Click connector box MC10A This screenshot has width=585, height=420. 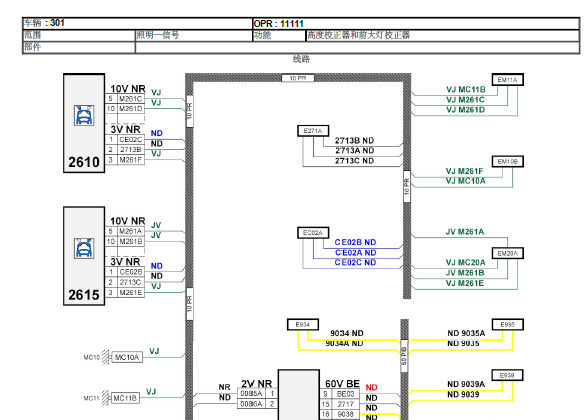coord(127,357)
